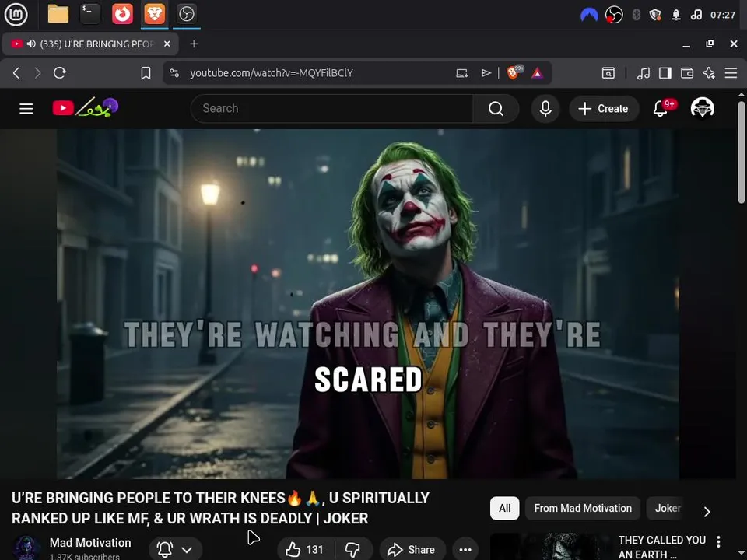Click the Joker video player
This screenshot has height=560, width=747.
point(368,304)
